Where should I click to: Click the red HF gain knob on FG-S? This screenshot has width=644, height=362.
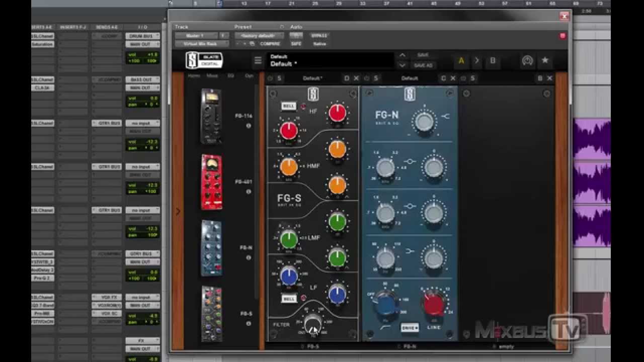tap(337, 113)
